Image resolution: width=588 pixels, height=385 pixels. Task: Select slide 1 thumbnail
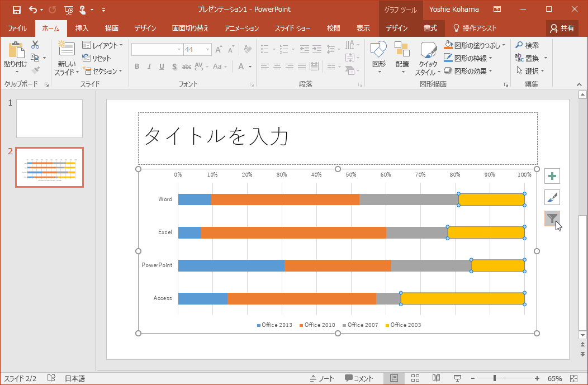click(50, 118)
